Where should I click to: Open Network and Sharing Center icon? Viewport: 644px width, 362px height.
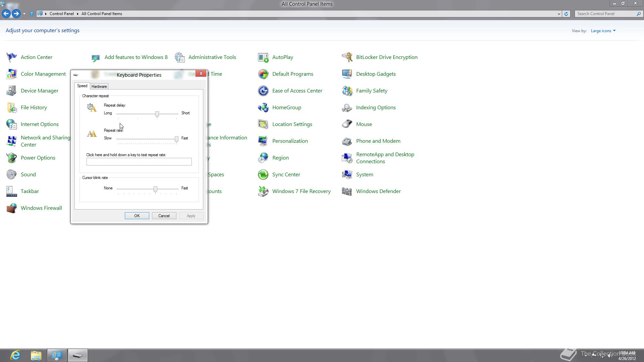[x=11, y=141]
